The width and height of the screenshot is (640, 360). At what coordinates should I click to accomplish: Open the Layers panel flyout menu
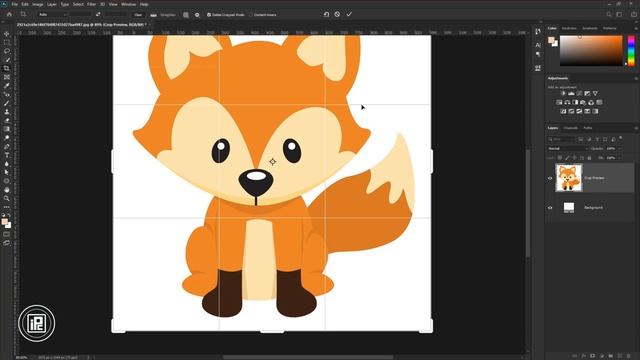[x=636, y=128]
